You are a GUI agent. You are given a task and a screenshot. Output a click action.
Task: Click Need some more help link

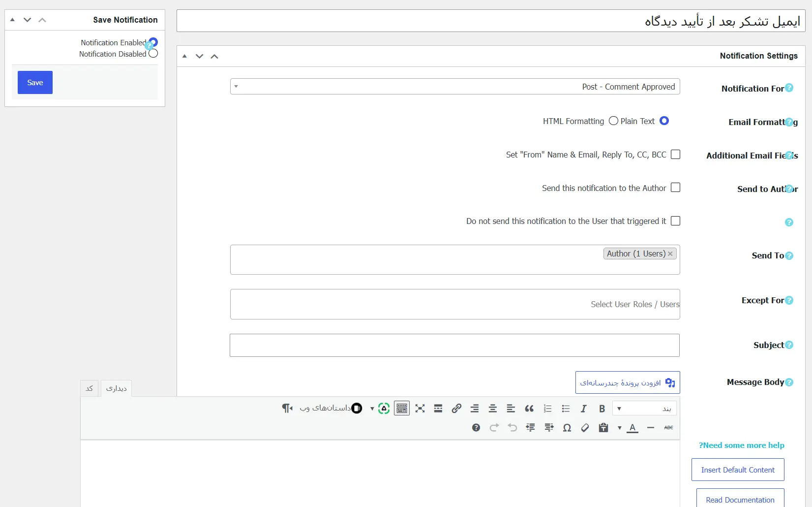pos(742,445)
